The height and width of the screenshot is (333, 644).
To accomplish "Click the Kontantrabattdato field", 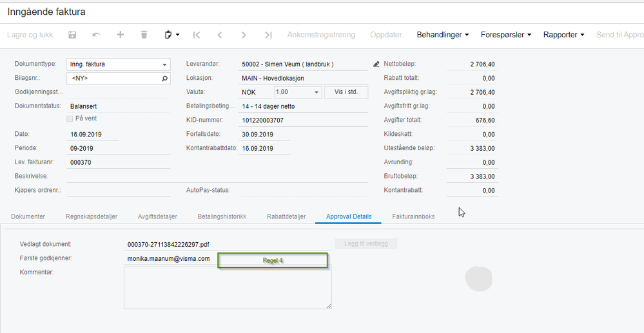I will coord(264,148).
